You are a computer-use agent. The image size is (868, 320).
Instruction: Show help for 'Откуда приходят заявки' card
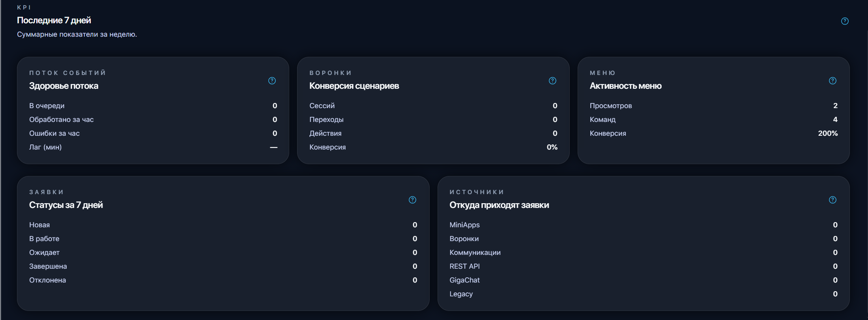coord(832,200)
